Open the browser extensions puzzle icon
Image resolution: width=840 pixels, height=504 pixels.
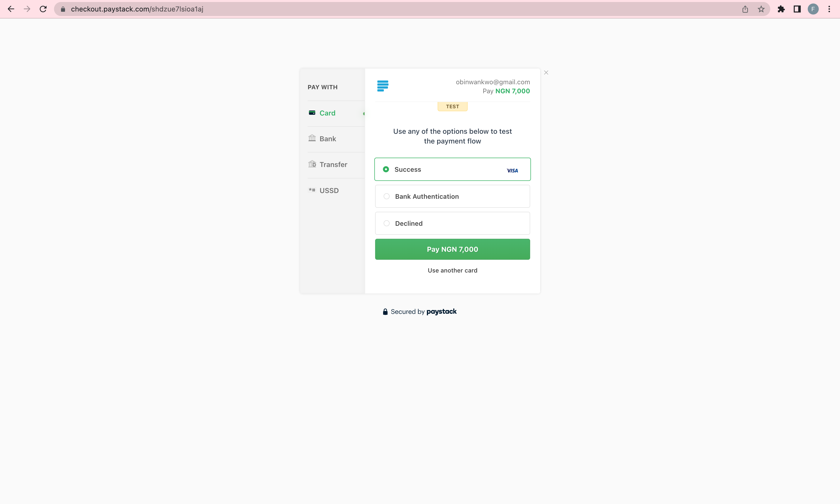click(781, 9)
